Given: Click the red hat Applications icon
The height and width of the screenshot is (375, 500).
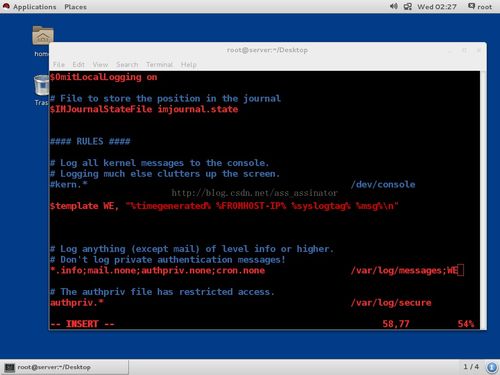Looking at the screenshot, I should click(x=6, y=6).
